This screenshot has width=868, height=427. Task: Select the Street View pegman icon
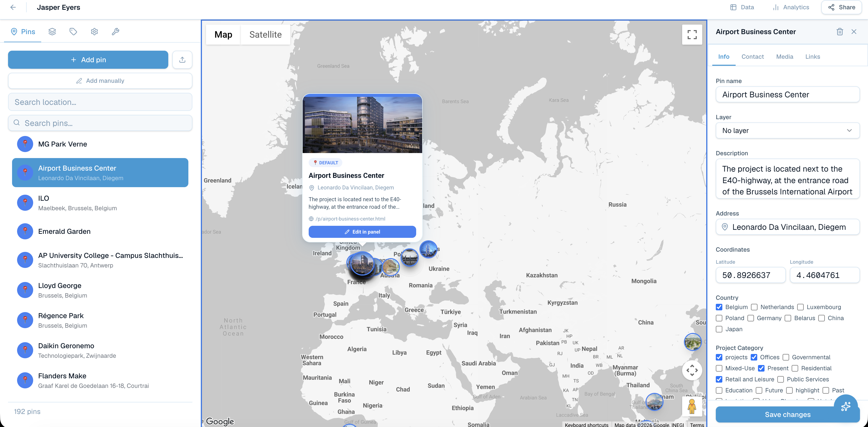[692, 406]
